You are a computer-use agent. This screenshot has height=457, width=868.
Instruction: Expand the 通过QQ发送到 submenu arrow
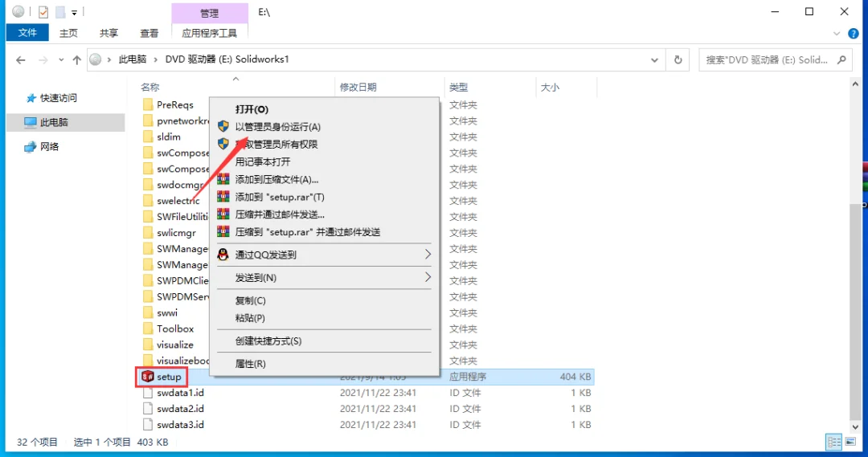[428, 255]
